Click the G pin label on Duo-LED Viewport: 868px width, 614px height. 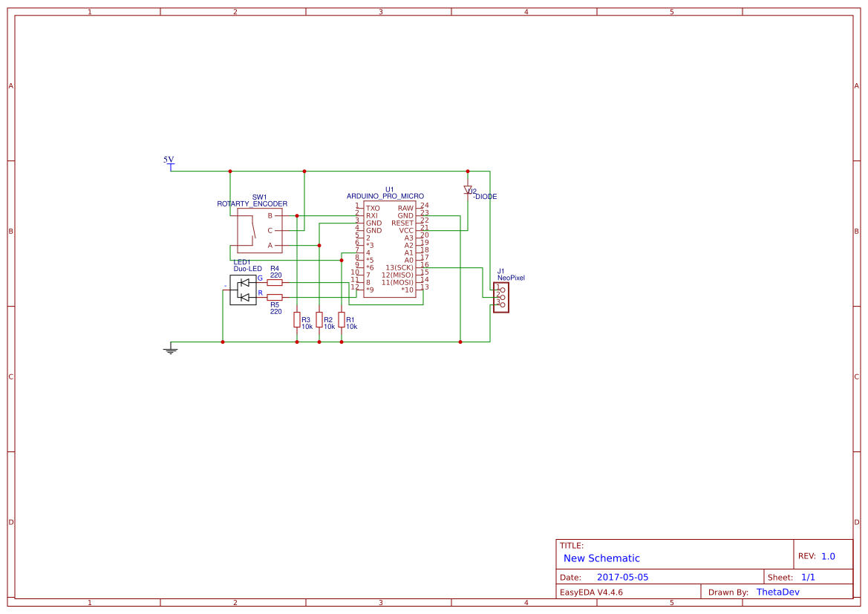260,278
